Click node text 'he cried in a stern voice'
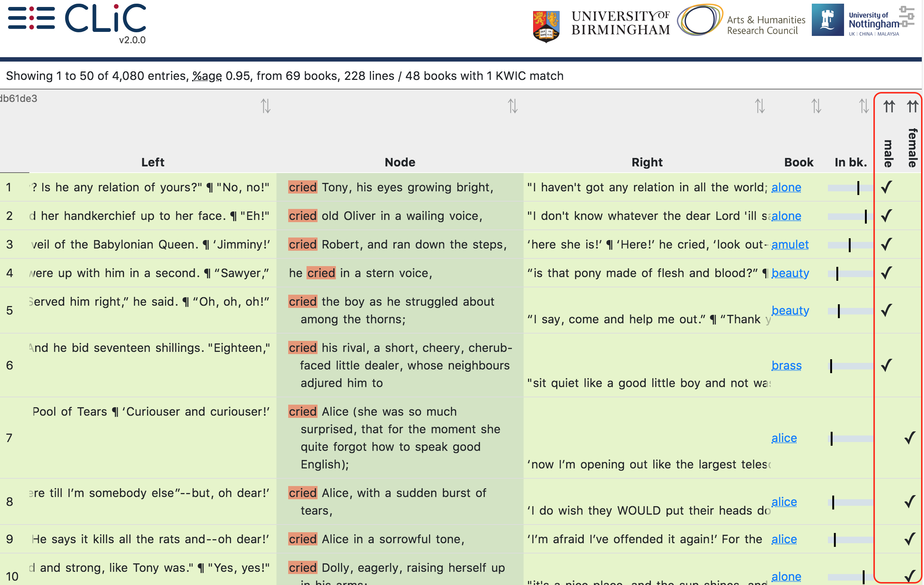This screenshot has width=924, height=585. click(360, 273)
